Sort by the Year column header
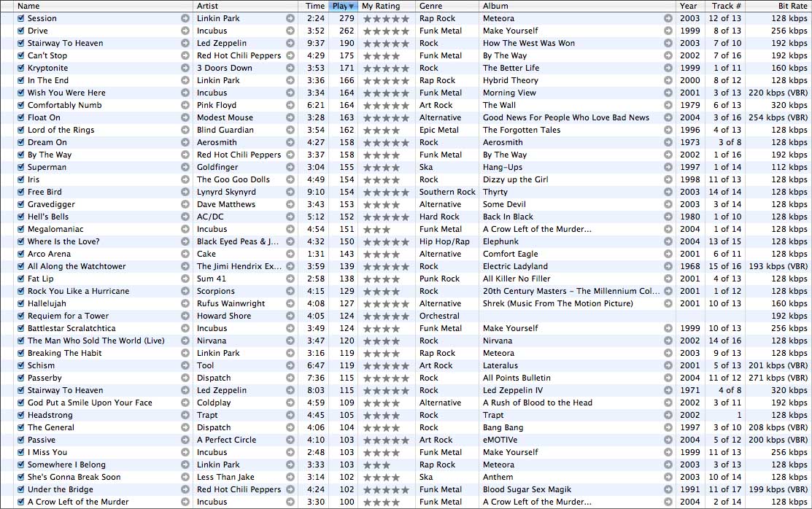The image size is (812, 509). coord(689,6)
